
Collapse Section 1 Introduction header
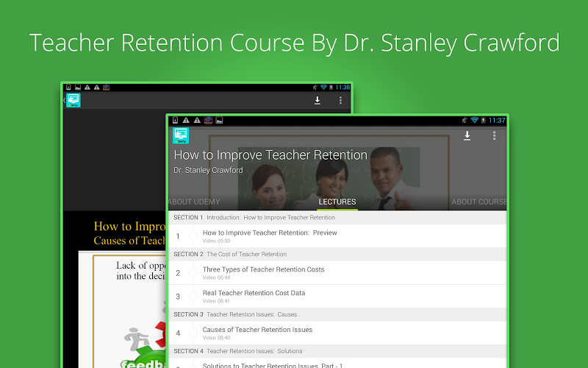(337, 217)
